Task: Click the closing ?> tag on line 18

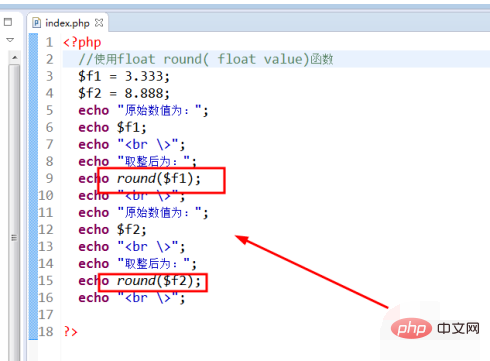Action: (x=70, y=332)
